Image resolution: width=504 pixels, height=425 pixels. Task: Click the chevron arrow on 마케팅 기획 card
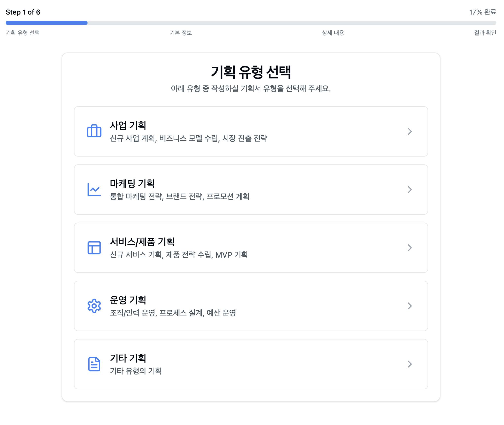(x=410, y=190)
